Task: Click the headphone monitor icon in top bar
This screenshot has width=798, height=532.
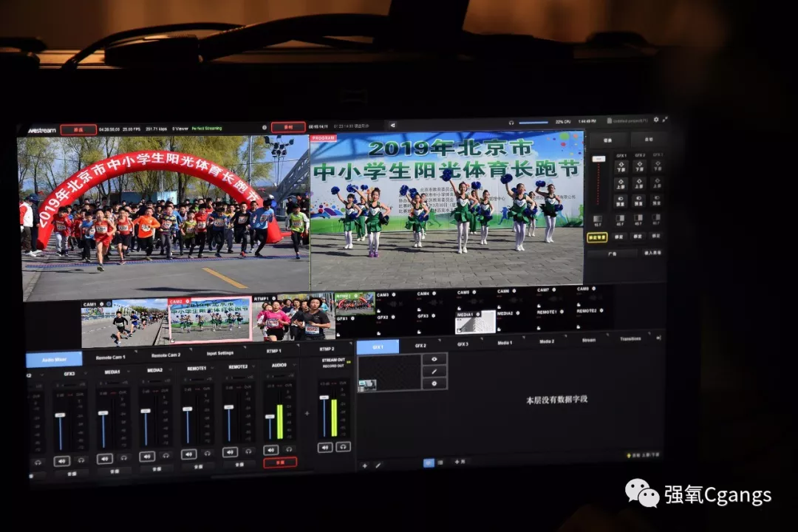Action: 511,123
